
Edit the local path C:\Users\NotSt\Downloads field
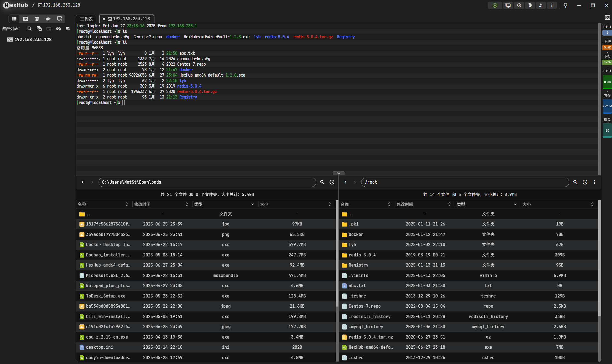(x=207, y=182)
